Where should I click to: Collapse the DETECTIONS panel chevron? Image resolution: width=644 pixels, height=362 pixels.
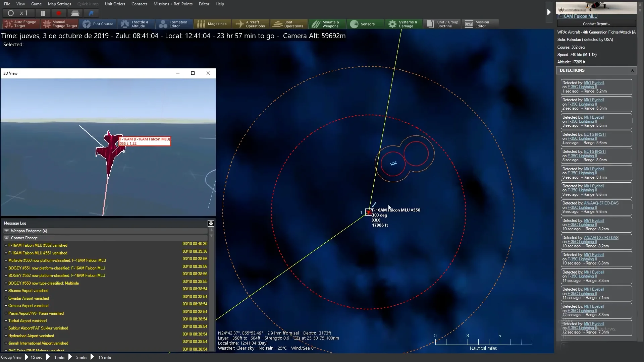pos(632,70)
